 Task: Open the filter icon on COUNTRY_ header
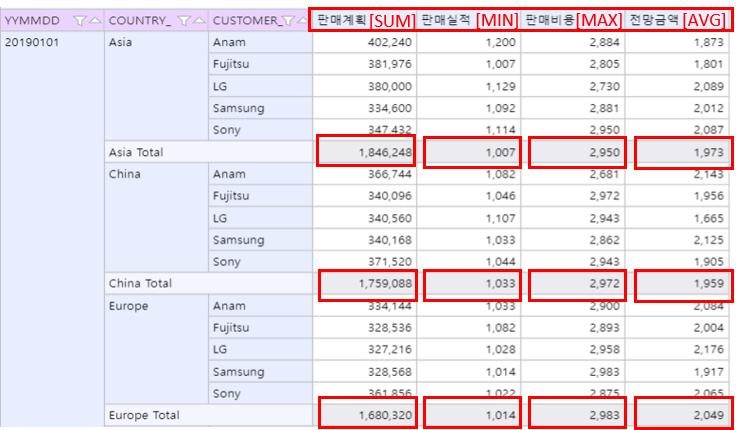tap(184, 20)
